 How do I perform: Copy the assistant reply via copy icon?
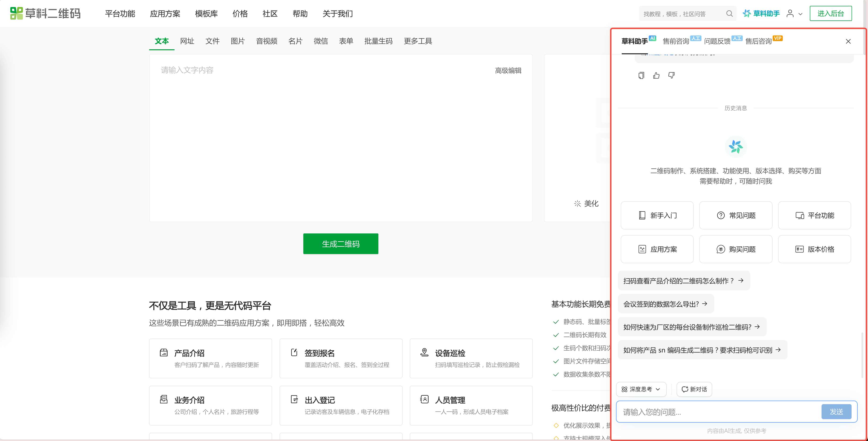click(x=641, y=75)
